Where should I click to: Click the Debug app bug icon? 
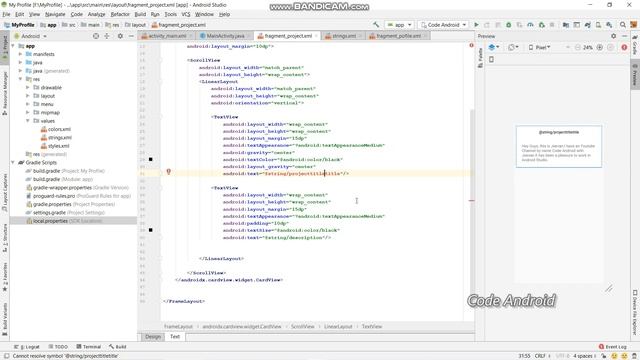(509, 25)
